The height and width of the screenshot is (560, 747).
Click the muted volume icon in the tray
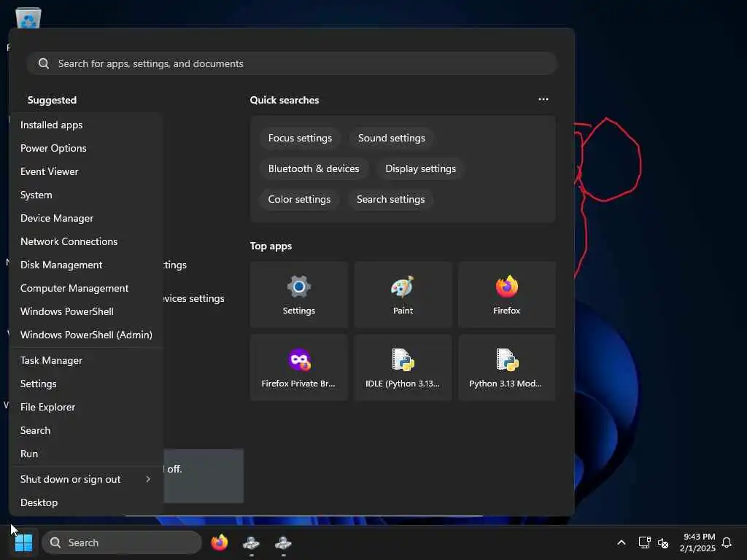click(662, 542)
